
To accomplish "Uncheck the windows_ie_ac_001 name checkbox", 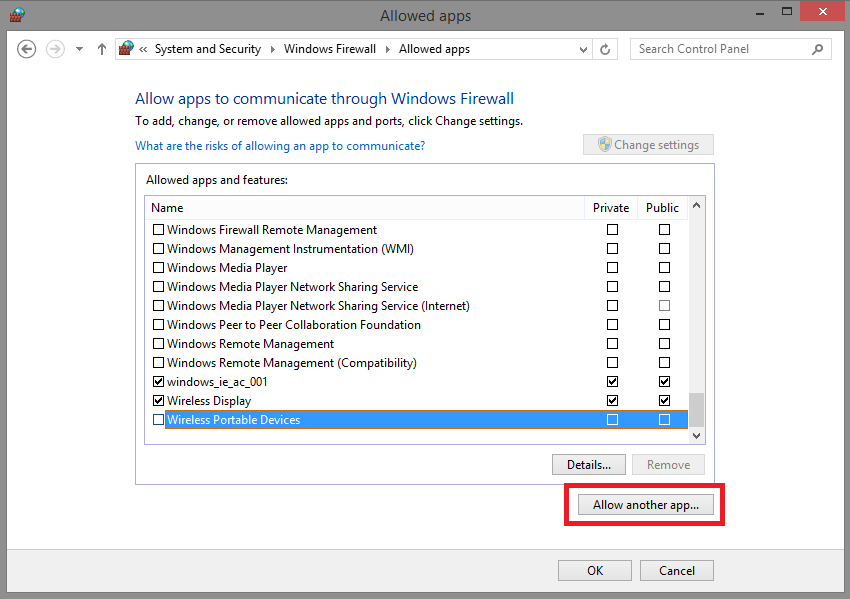I will click(158, 382).
